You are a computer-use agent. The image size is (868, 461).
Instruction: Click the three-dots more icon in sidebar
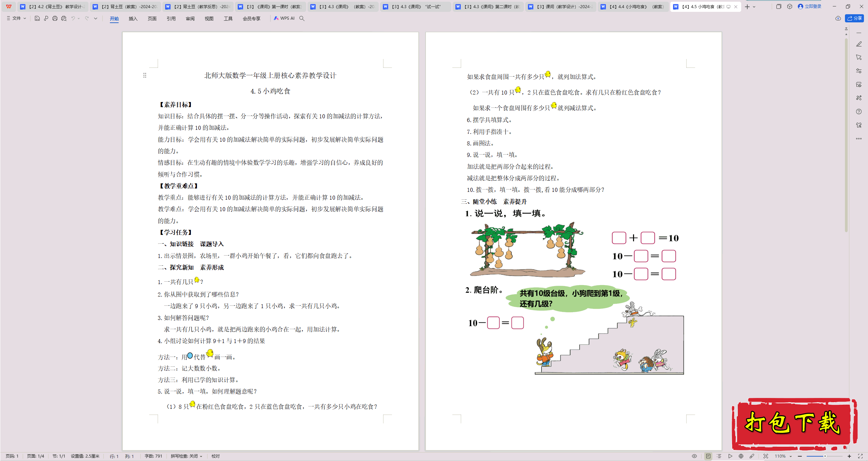point(859,138)
